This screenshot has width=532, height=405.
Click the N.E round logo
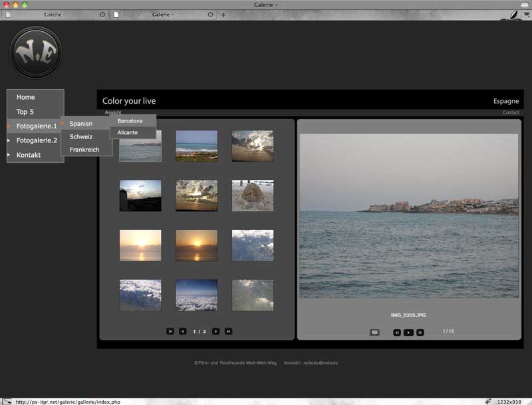[36, 53]
